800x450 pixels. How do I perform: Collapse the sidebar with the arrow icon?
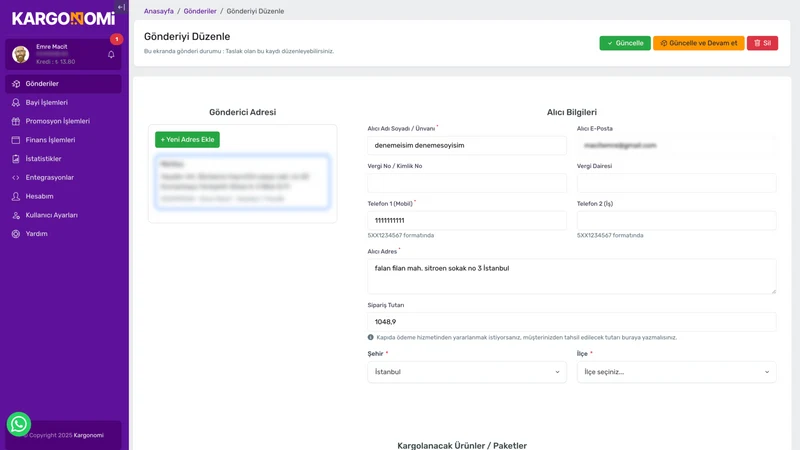[x=121, y=7]
